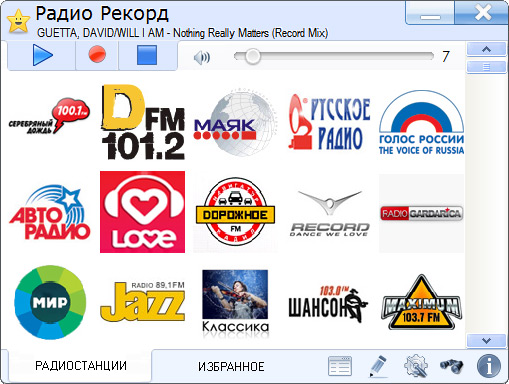Click the lines button below the up chevron
Image resolution: width=509 pixels, height=384 pixels.
click(486, 67)
